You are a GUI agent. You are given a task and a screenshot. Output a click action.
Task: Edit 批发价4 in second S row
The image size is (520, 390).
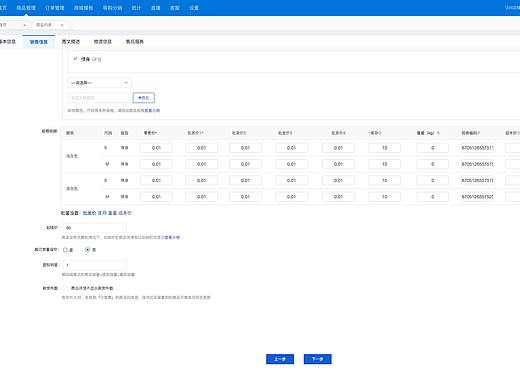coord(338,180)
